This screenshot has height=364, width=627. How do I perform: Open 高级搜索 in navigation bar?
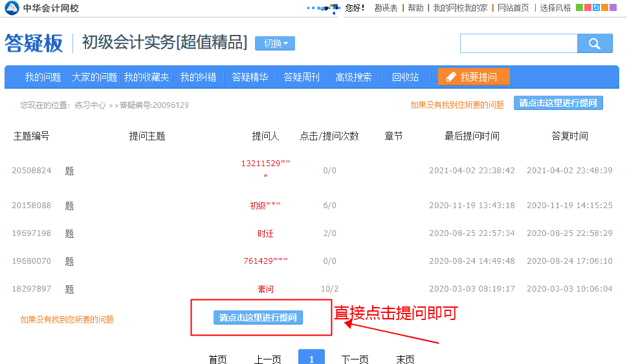pos(353,77)
